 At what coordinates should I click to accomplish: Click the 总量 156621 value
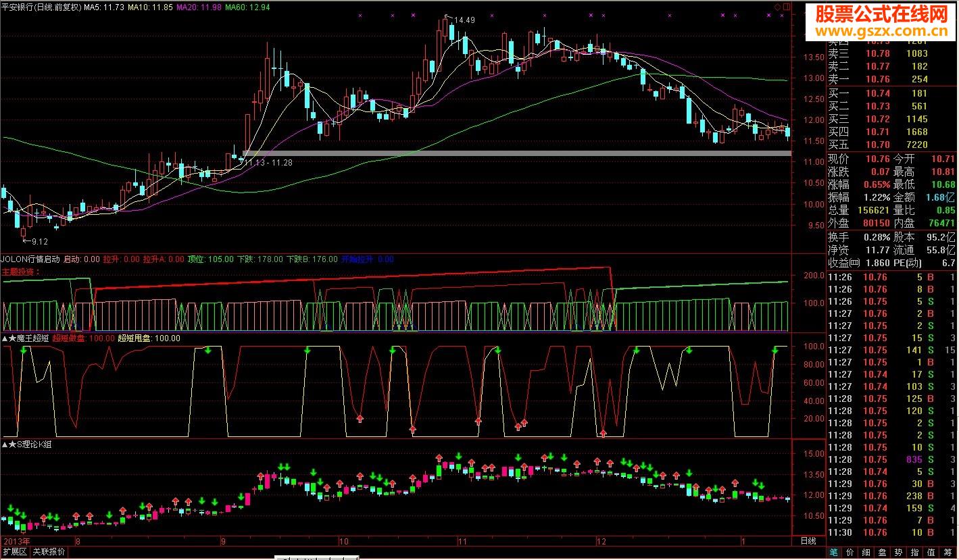pyautogui.click(x=872, y=211)
